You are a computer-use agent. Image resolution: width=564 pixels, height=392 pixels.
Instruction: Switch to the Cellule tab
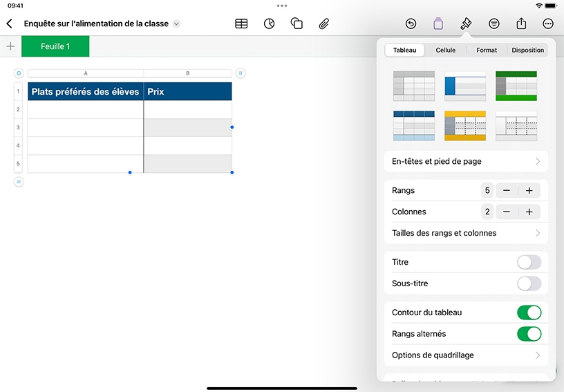point(446,50)
